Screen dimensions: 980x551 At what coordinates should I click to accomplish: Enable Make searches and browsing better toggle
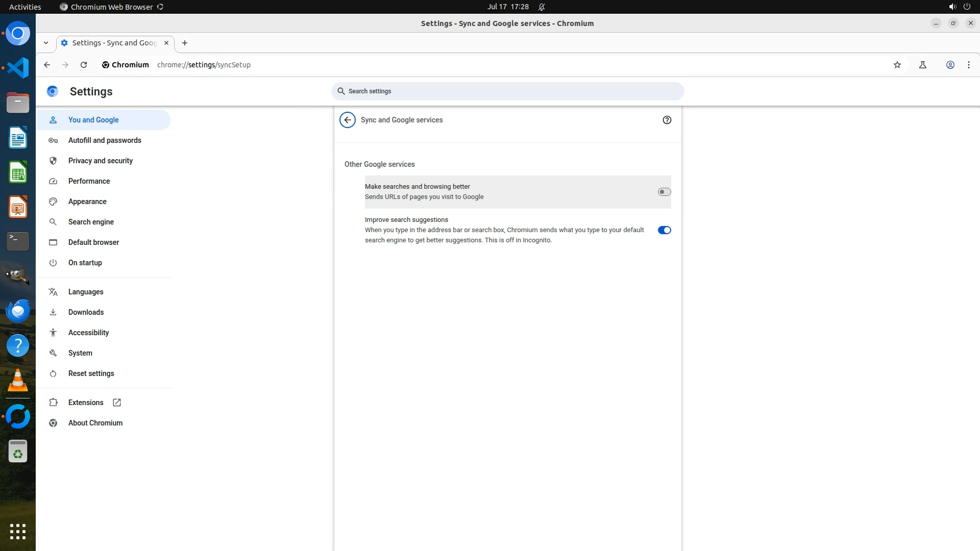(664, 192)
